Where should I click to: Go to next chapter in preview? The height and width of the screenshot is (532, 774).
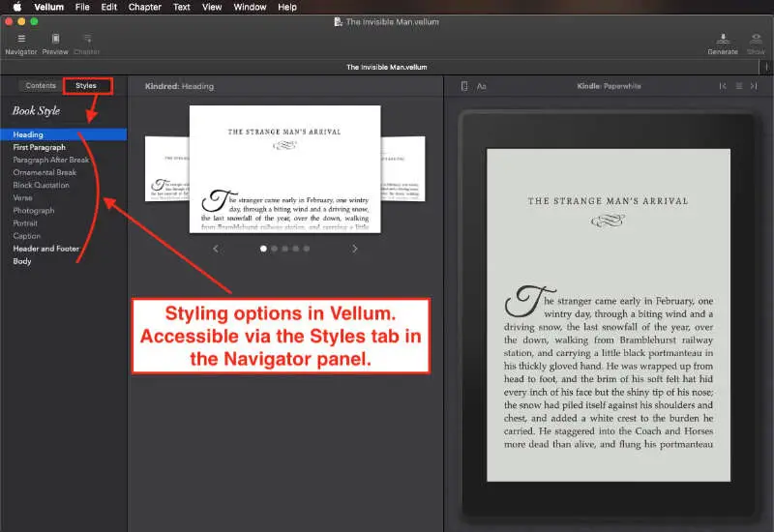point(754,86)
